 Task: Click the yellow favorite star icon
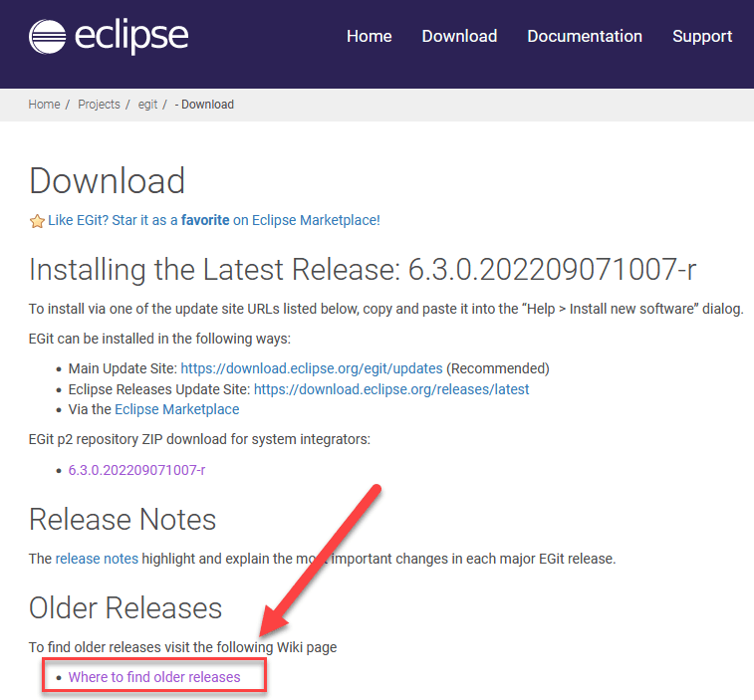tap(37, 221)
